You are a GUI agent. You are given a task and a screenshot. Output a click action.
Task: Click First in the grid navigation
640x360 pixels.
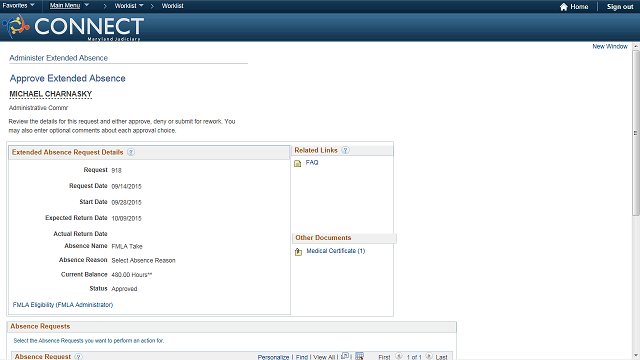coord(384,357)
